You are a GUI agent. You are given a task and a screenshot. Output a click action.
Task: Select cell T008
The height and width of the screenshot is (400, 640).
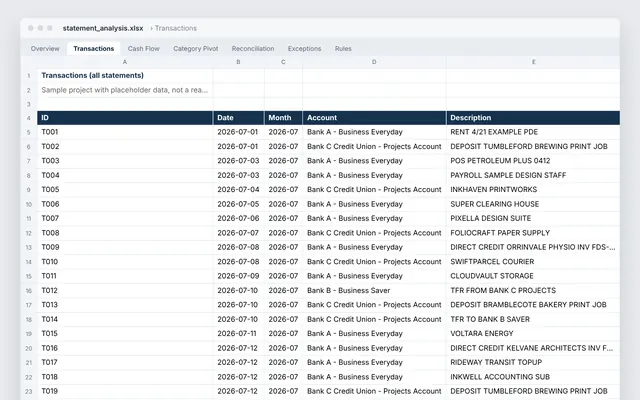[x=124, y=233]
